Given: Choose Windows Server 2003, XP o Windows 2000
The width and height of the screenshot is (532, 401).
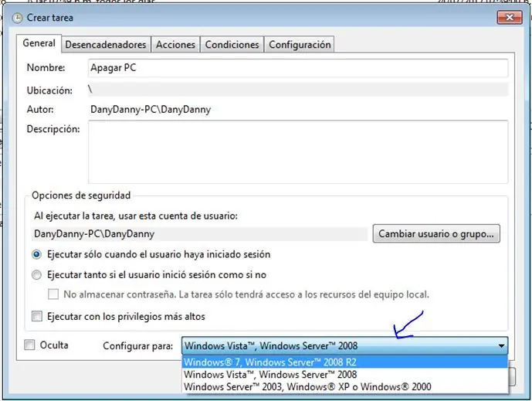Looking at the screenshot, I should pyautogui.click(x=344, y=387).
